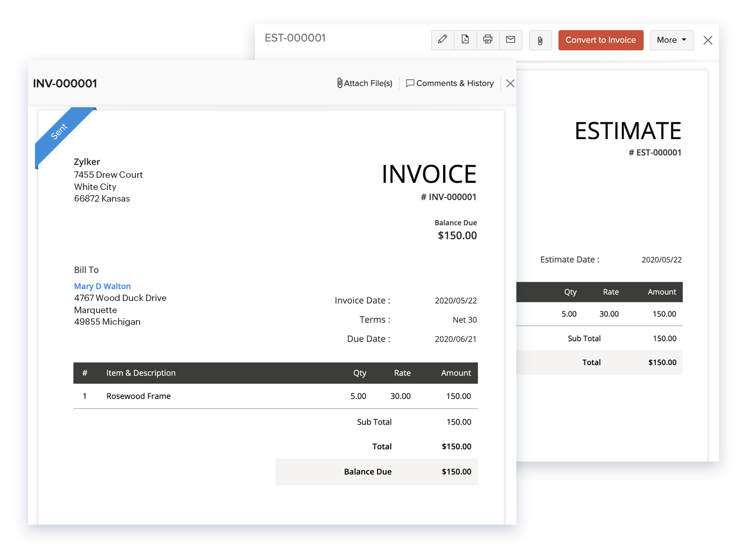This screenshot has width=747, height=560.
Task: Click the Attach File(s) paperclip icon
Action: [x=339, y=83]
